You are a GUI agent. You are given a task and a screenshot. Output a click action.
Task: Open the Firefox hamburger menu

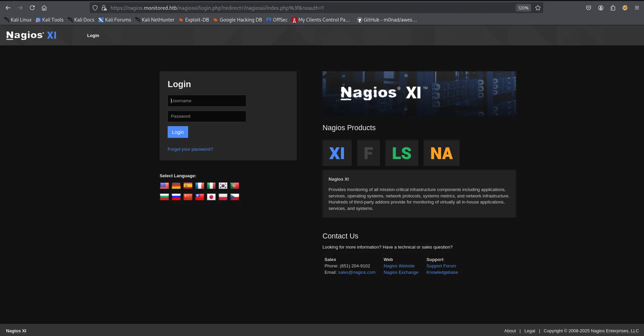pyautogui.click(x=637, y=8)
